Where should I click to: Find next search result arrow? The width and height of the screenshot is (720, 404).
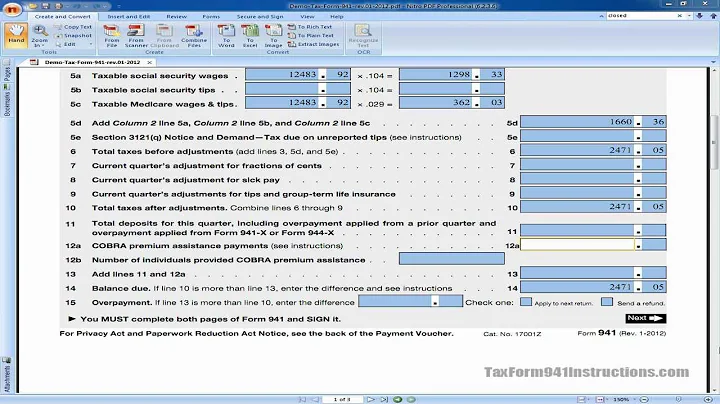click(699, 16)
